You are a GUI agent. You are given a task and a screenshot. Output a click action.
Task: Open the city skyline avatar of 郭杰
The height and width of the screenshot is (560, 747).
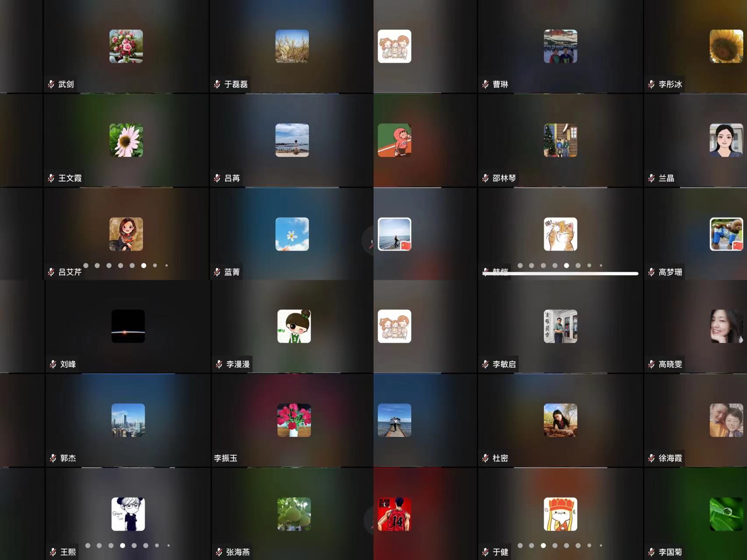128,420
